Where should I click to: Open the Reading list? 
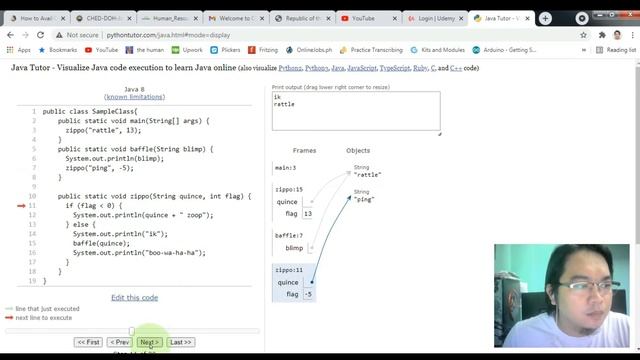[616, 50]
